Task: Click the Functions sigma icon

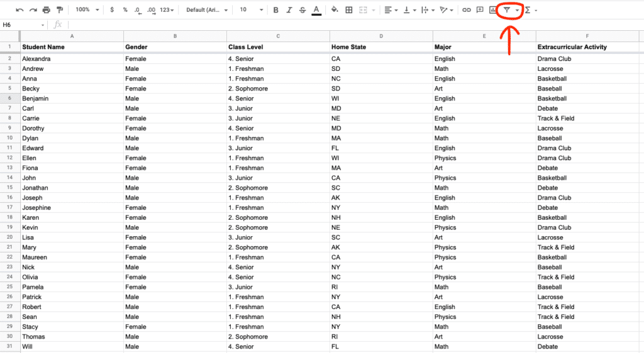Action: coord(528,10)
